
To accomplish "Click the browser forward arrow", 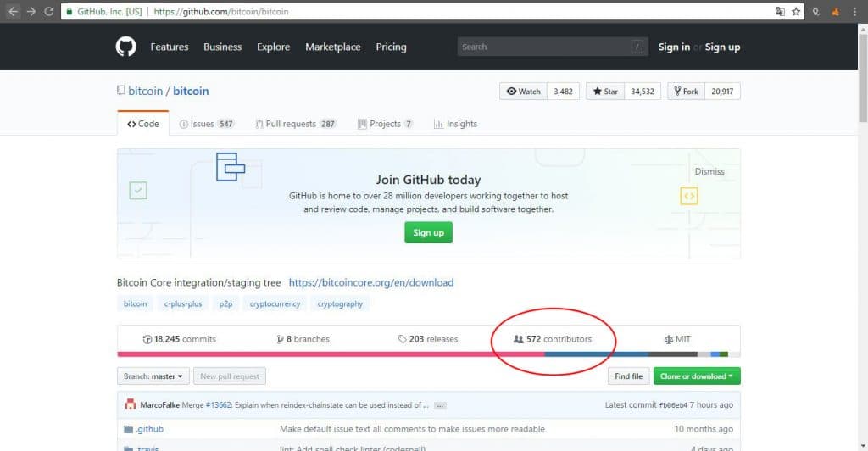I will point(31,11).
